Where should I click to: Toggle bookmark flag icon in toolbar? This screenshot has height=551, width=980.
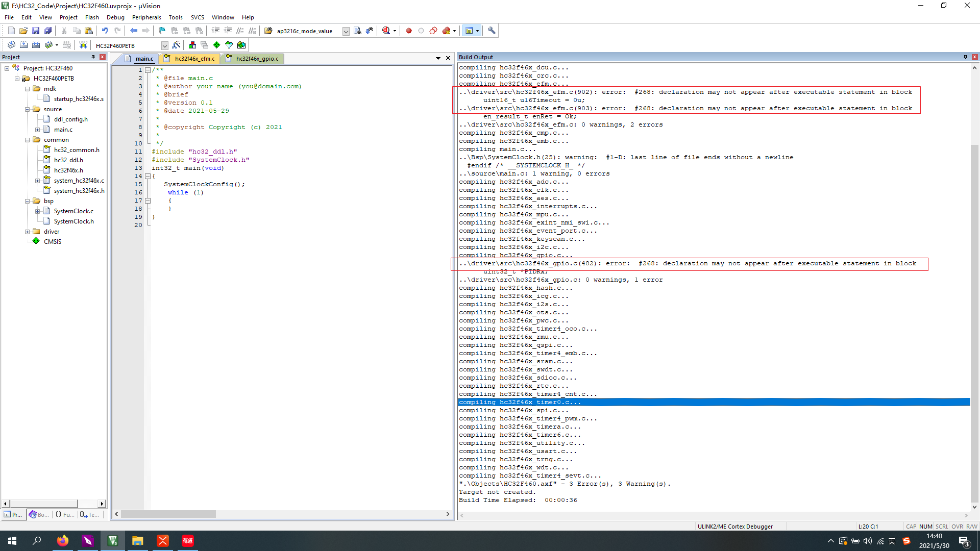click(162, 31)
